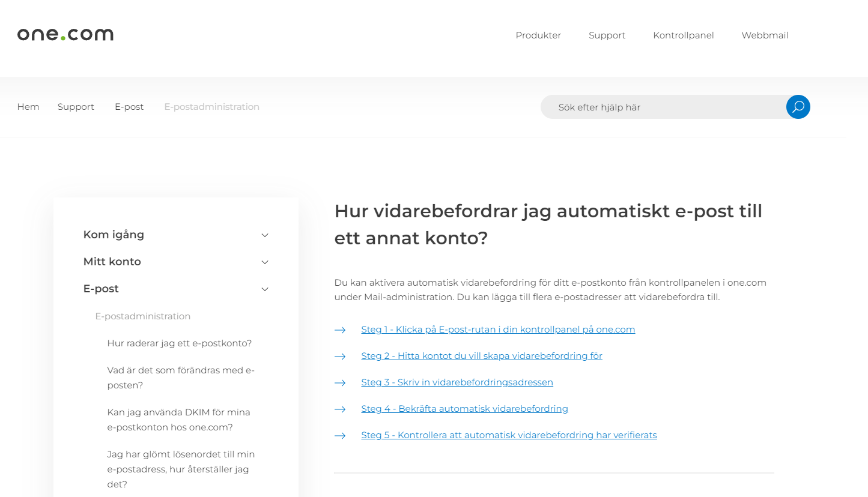Collapse the E-post section chevron
868x497 pixels.
[265, 289]
